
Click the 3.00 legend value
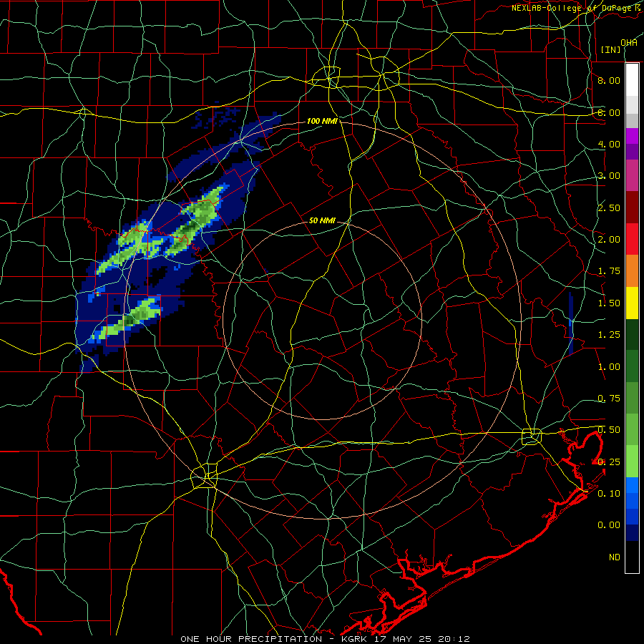tap(609, 176)
